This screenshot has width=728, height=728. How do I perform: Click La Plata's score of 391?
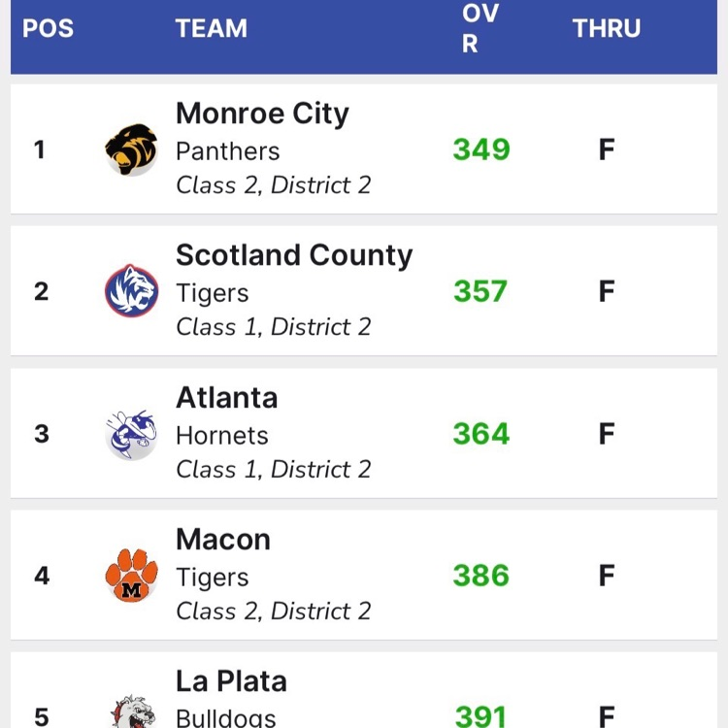[x=480, y=716]
